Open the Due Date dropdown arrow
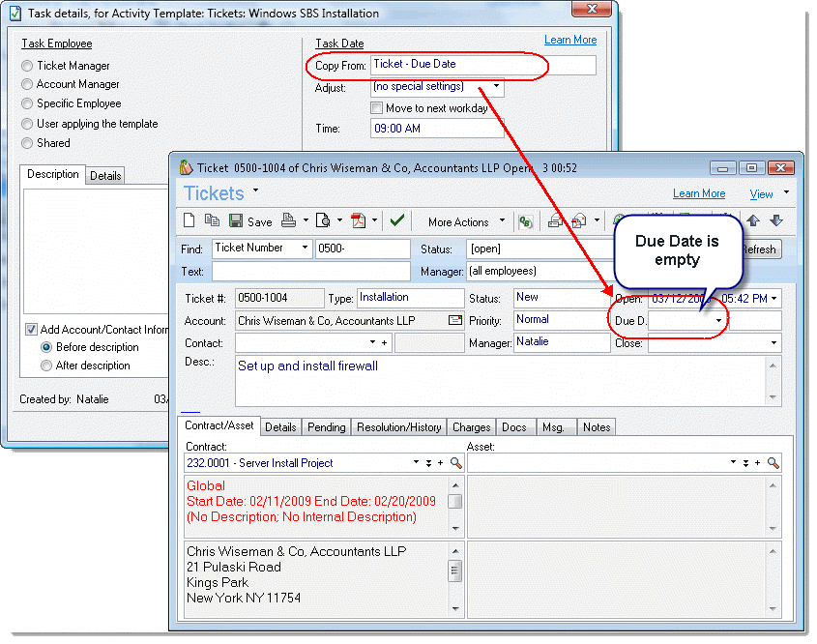The height and width of the screenshot is (644, 817). tap(718, 320)
